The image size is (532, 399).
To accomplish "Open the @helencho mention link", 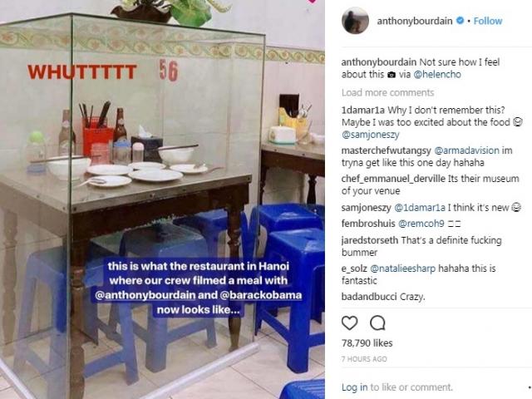I will point(437,74).
